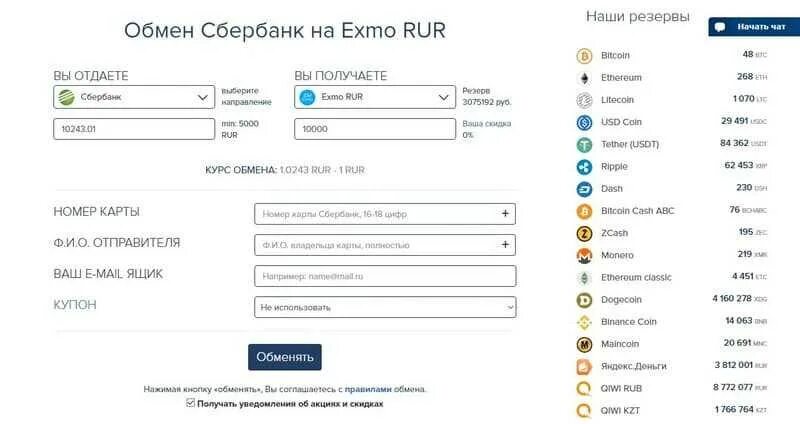Click the Monero icon
The height and width of the screenshot is (424, 800).
(x=584, y=256)
